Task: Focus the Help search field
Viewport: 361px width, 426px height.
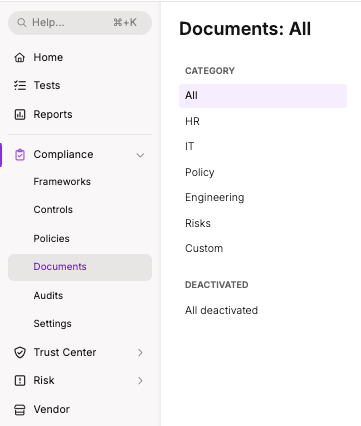Action: coord(80,23)
